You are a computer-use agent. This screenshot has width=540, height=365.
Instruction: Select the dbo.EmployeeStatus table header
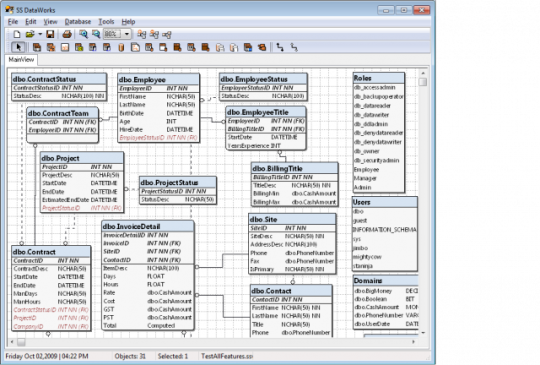(263, 79)
